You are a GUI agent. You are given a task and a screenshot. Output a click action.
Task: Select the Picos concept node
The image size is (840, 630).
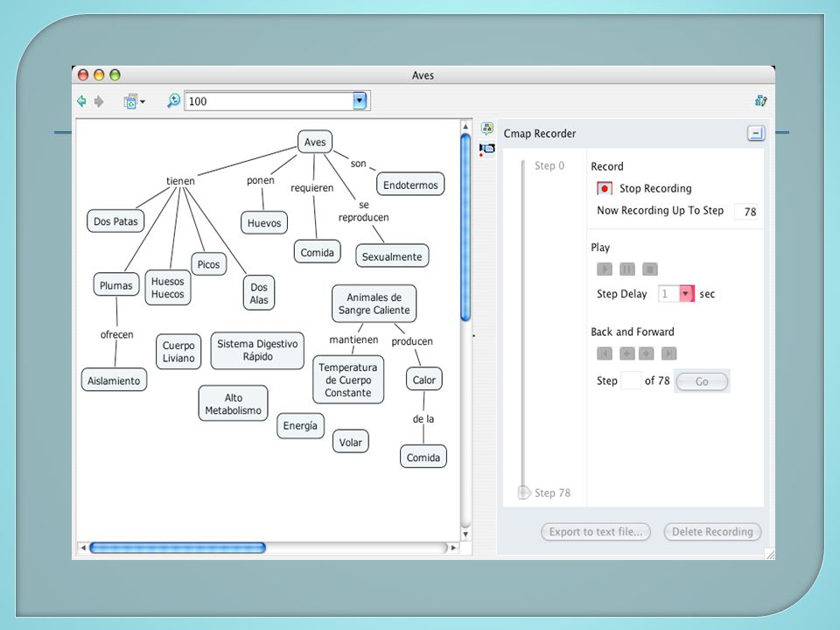click(x=208, y=264)
